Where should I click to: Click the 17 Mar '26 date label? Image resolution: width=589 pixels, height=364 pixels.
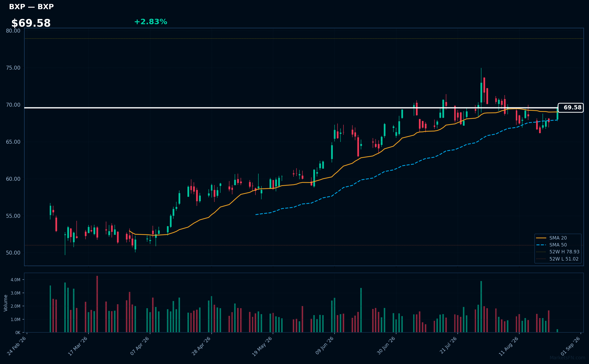78,346
